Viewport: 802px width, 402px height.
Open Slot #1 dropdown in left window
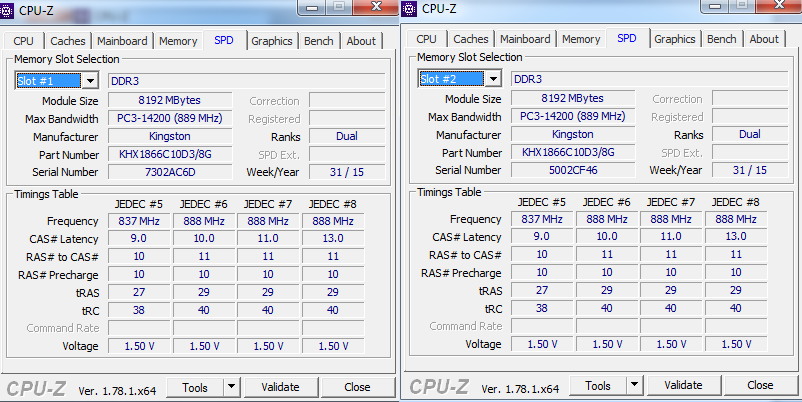pyautogui.click(x=90, y=81)
